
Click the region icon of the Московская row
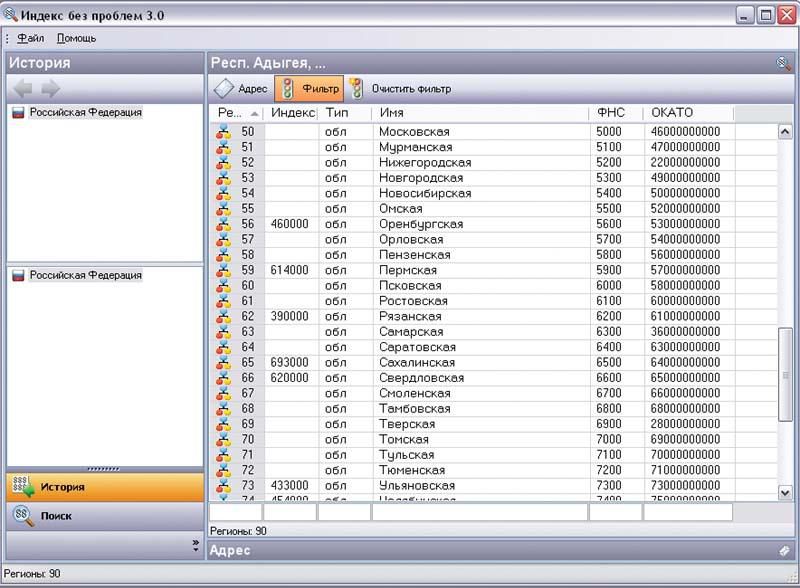click(x=223, y=132)
